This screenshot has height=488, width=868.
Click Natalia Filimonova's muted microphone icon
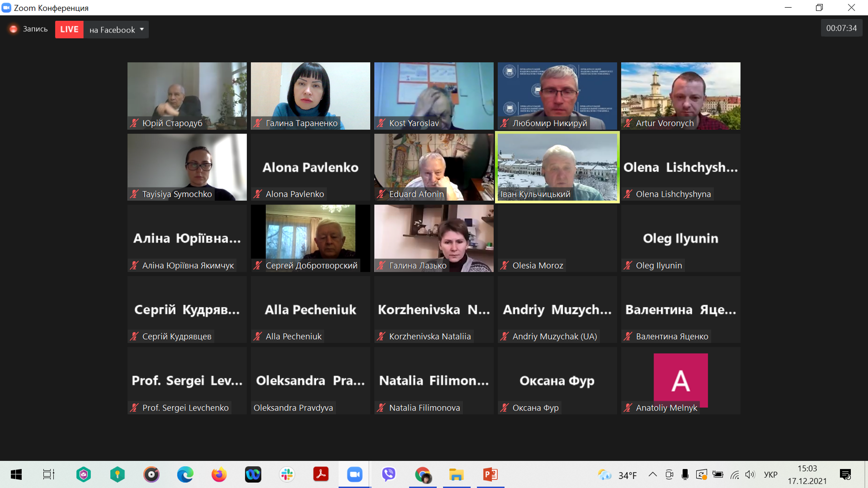tap(381, 408)
